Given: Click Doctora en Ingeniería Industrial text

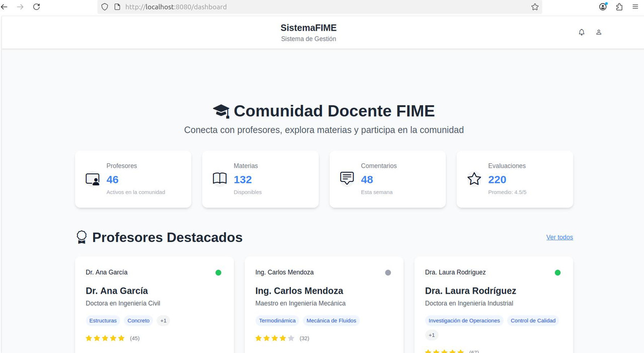Looking at the screenshot, I should [x=469, y=303].
